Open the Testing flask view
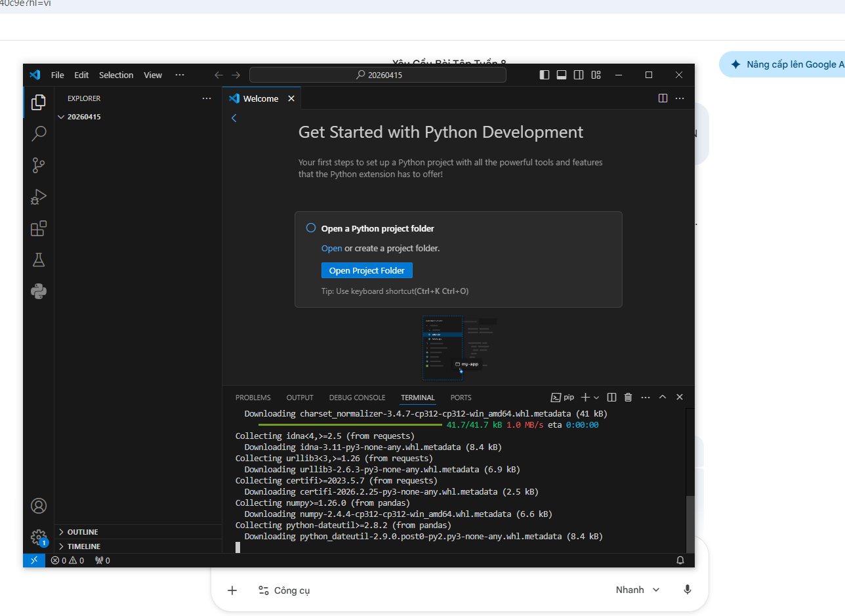The image size is (845, 616). point(39,260)
